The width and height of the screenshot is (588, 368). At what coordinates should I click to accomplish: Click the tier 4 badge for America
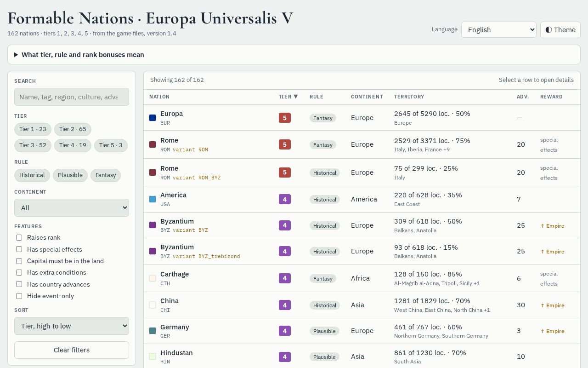click(285, 199)
